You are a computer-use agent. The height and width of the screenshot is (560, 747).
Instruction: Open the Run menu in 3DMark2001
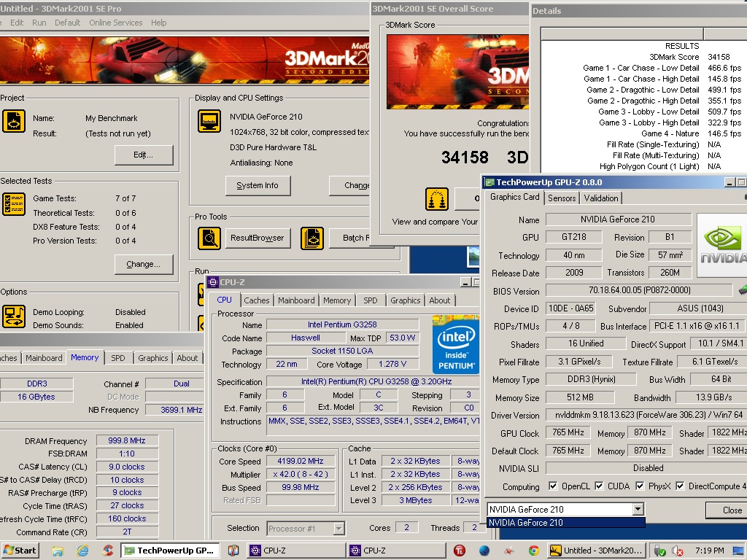[x=39, y=23]
